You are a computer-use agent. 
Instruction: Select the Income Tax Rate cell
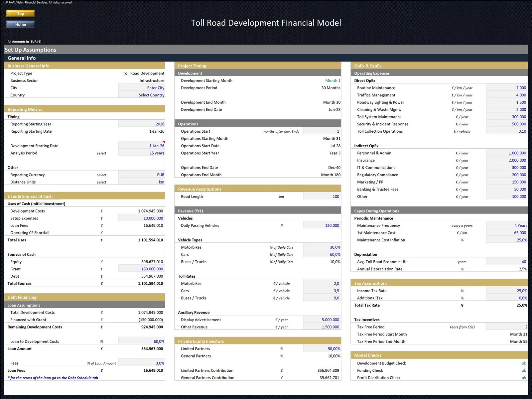click(506, 291)
